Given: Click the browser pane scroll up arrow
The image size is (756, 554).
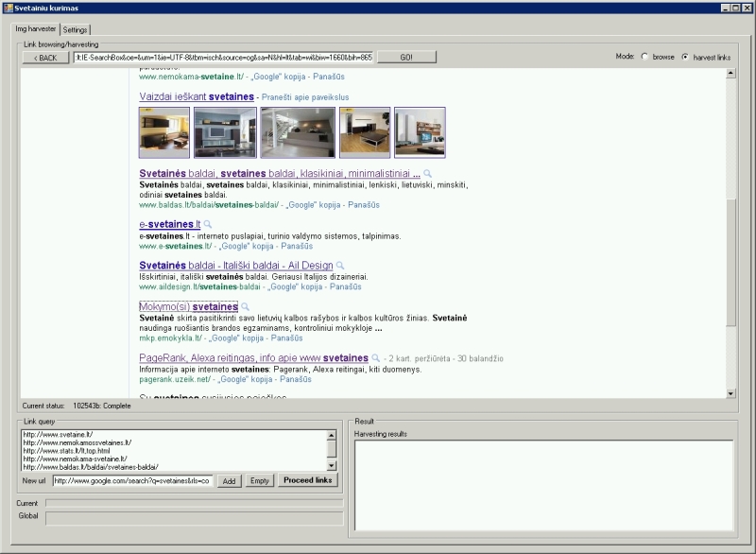Looking at the screenshot, I should coord(730,74).
